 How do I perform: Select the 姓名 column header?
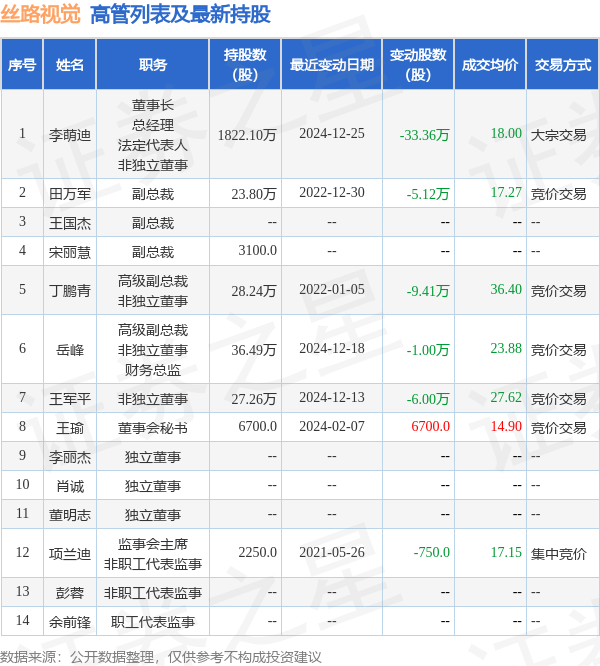point(70,65)
